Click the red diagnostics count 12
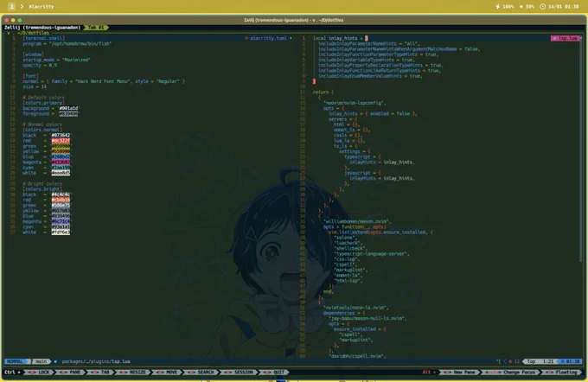The height and width of the screenshot is (382, 588). (x=514, y=361)
